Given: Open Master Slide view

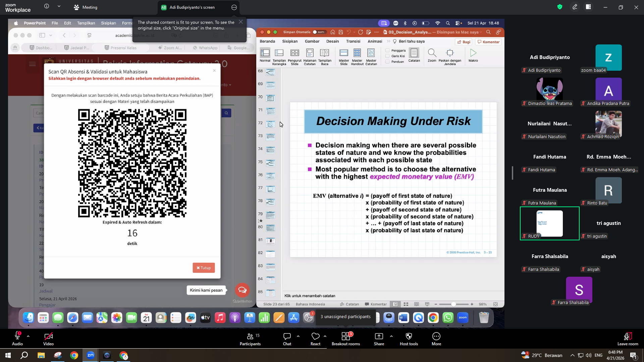Looking at the screenshot, I should (x=344, y=57).
